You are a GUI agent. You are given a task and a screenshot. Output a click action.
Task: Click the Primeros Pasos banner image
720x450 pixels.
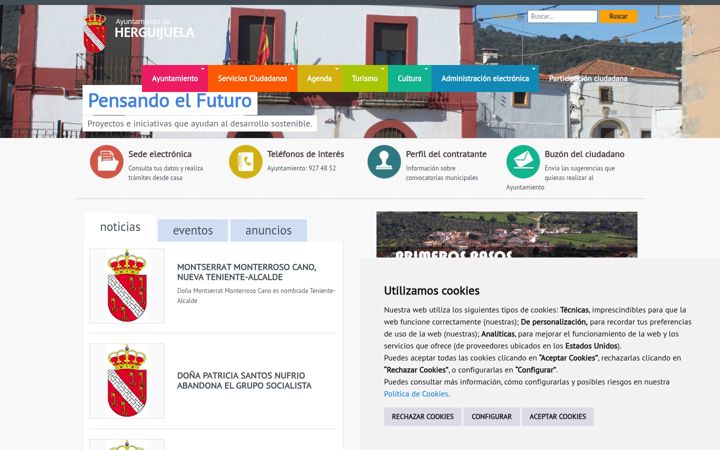(x=507, y=234)
